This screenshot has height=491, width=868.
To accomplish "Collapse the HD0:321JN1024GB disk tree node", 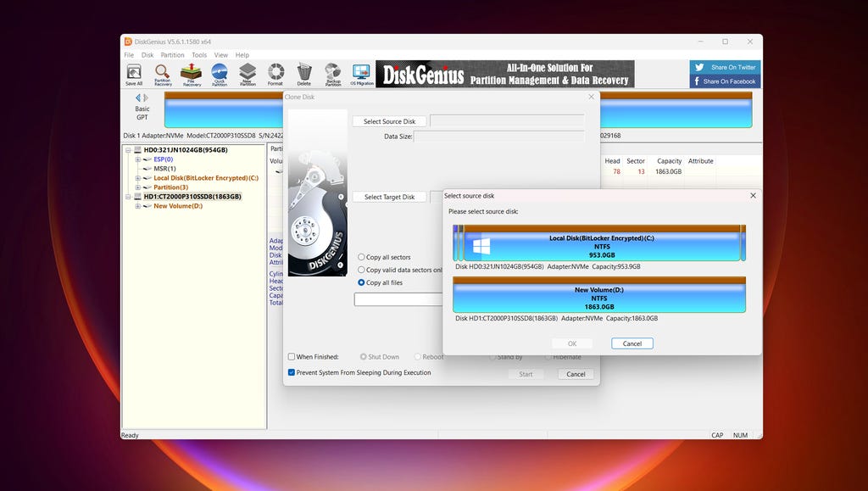I will coord(129,150).
